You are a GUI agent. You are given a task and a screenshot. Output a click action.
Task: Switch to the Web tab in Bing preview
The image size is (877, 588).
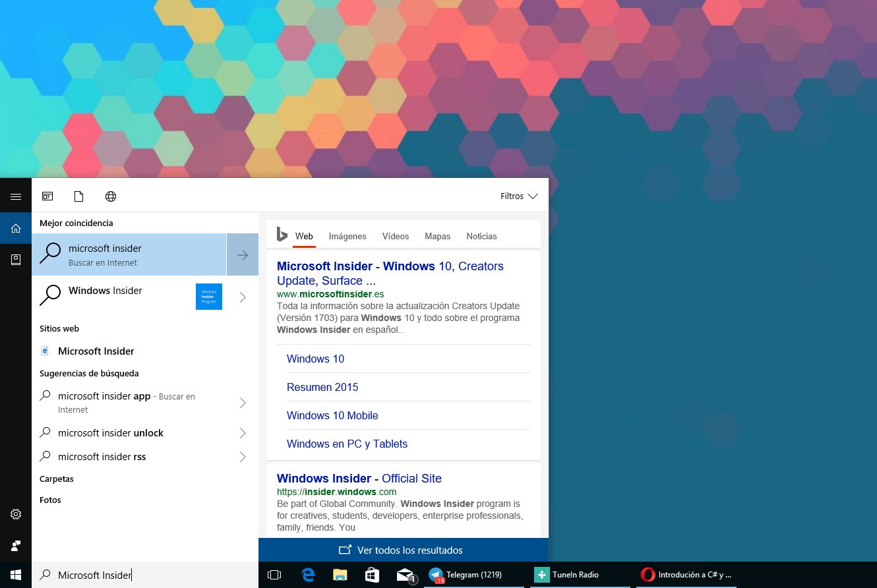(304, 236)
